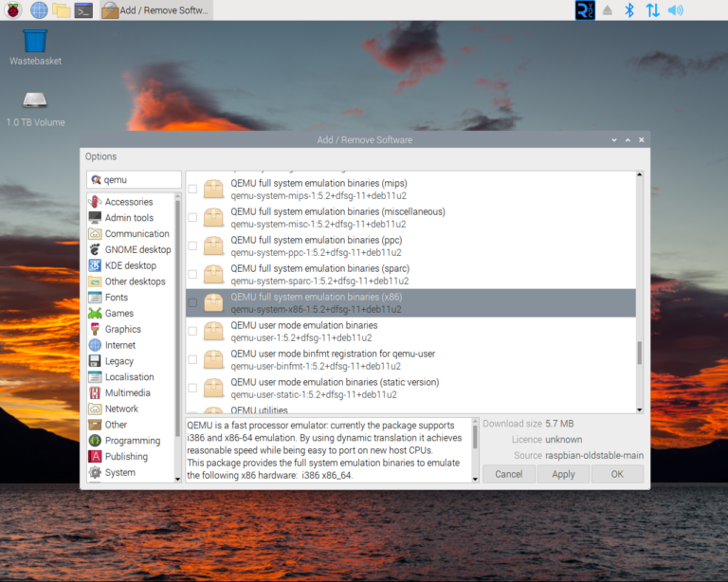The width and height of the screenshot is (728, 582).
Task: Click the Apply button
Action: [563, 474]
